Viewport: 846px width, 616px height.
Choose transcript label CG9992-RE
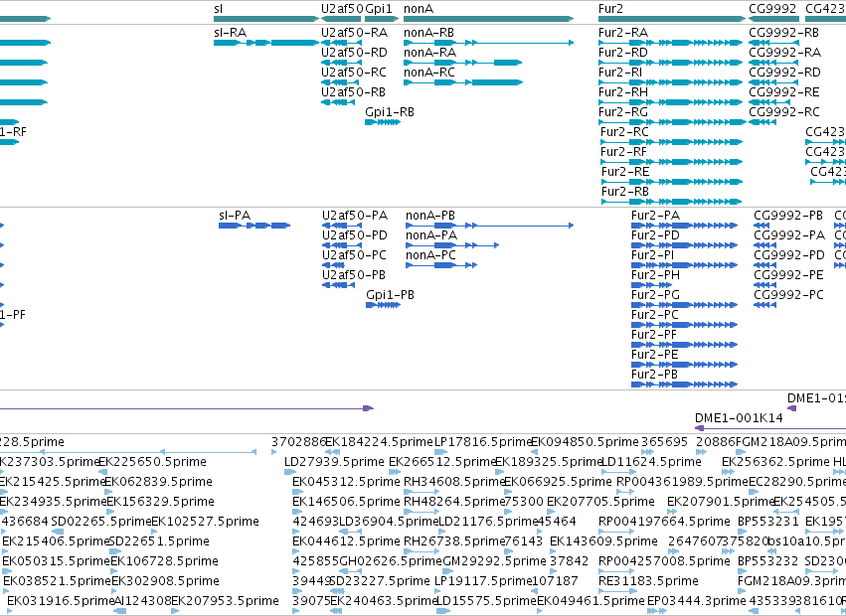pos(784,92)
